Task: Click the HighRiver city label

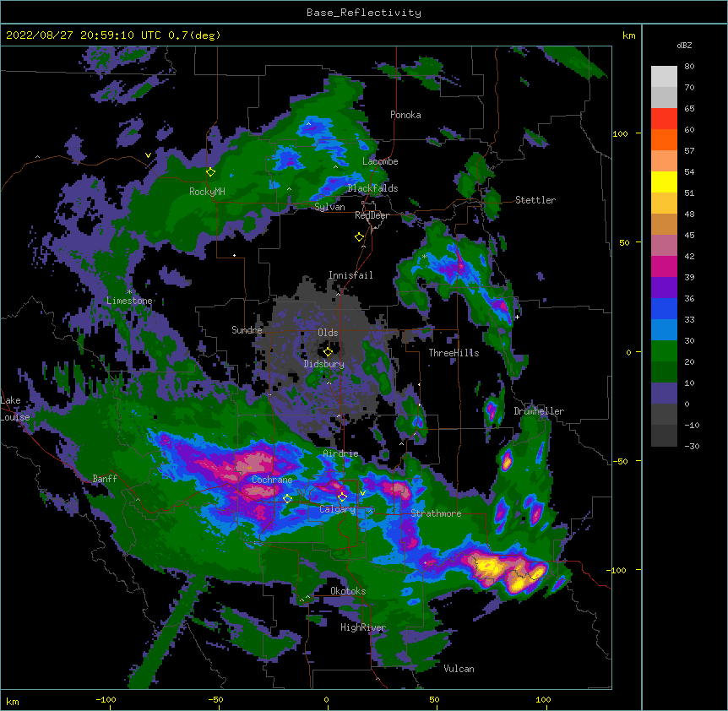Action: tap(363, 627)
